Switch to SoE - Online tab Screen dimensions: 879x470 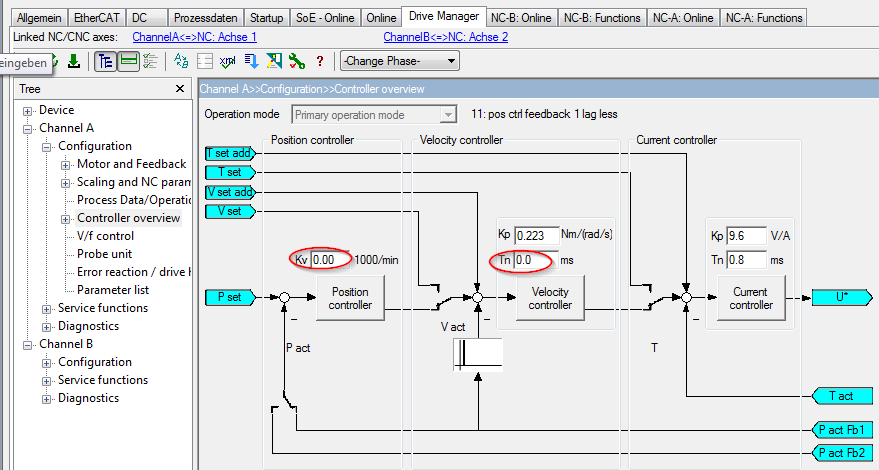(325, 17)
